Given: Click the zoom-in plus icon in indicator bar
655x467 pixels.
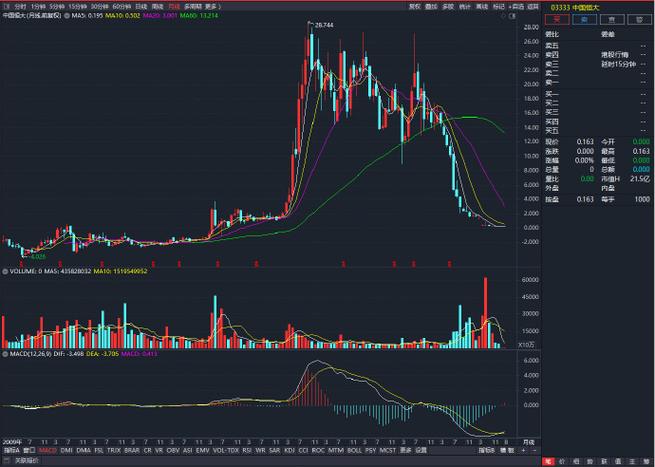Looking at the screenshot, I should tap(523, 450).
